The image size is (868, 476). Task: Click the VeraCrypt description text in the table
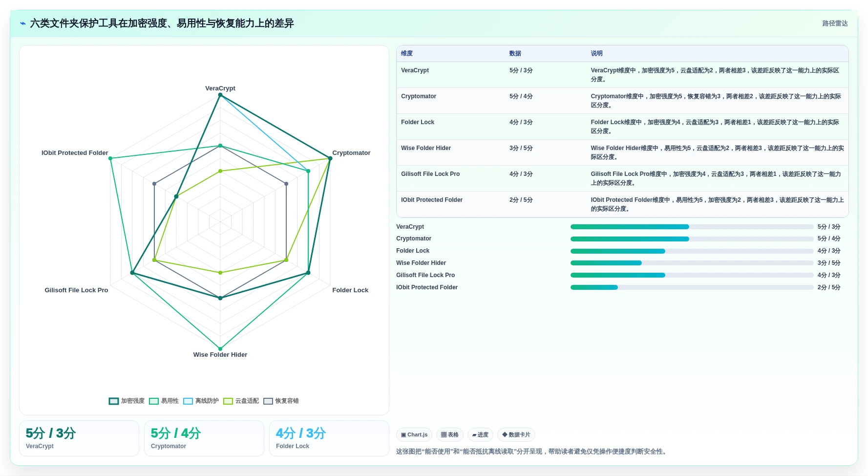point(716,75)
